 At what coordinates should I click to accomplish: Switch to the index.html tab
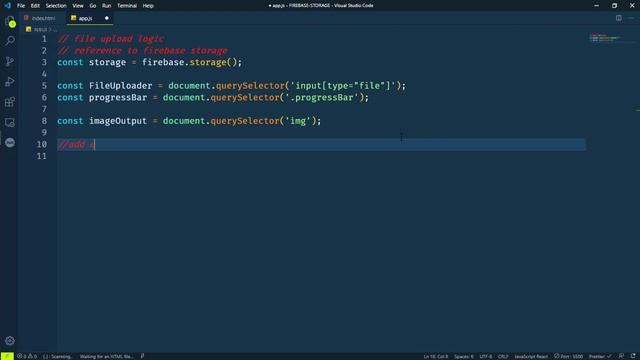point(42,18)
